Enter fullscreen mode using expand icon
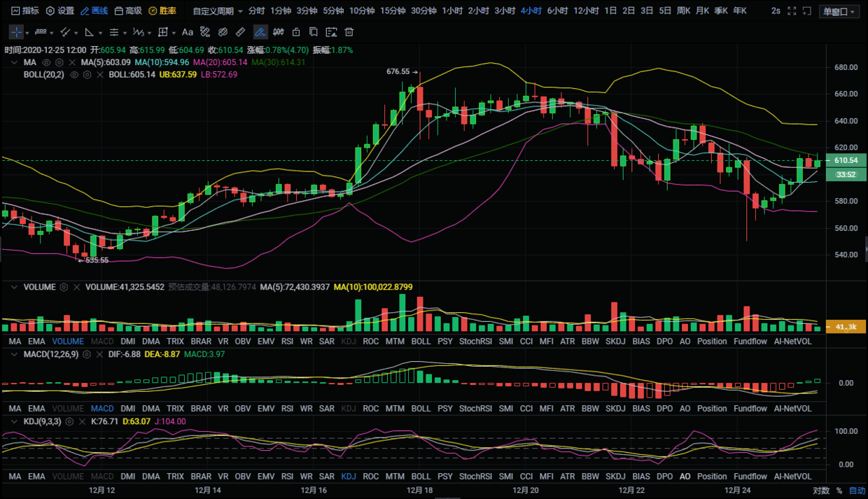Image resolution: width=868 pixels, height=499 pixels. click(792, 11)
